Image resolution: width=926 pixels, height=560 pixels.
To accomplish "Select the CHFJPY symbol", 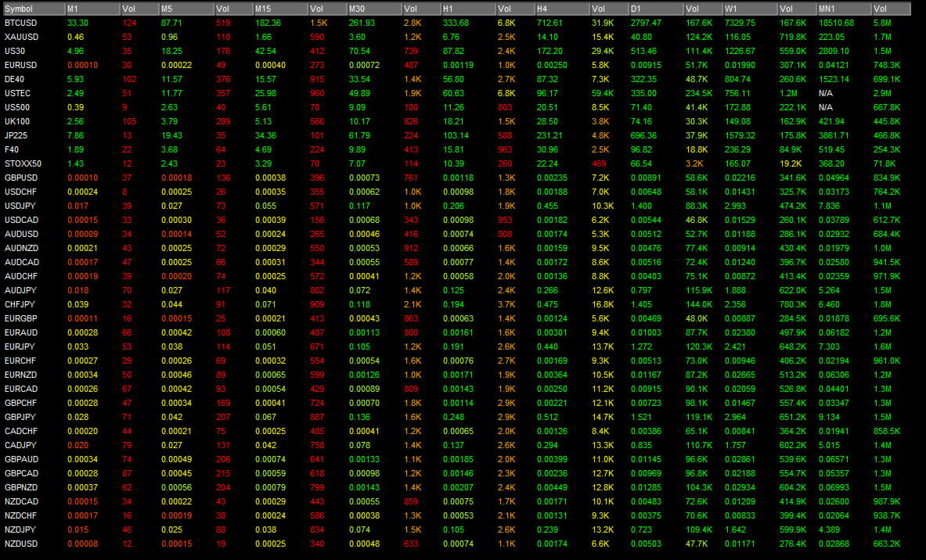I will tap(20, 304).
